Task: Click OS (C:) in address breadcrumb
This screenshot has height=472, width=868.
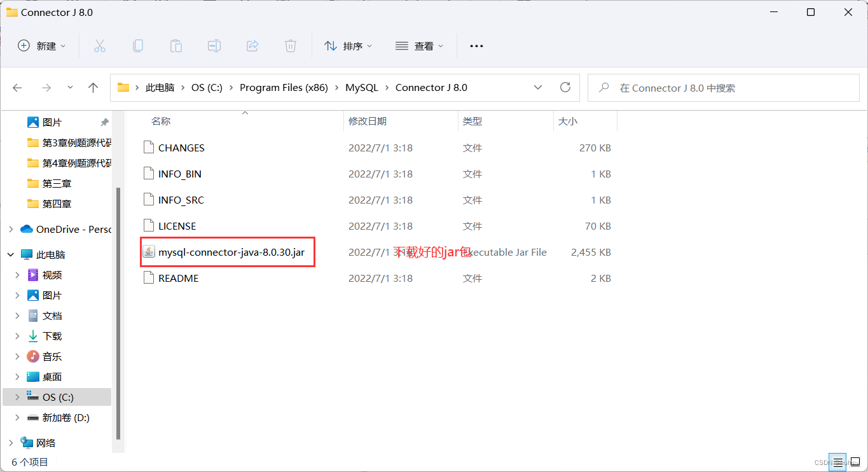Action: point(207,88)
